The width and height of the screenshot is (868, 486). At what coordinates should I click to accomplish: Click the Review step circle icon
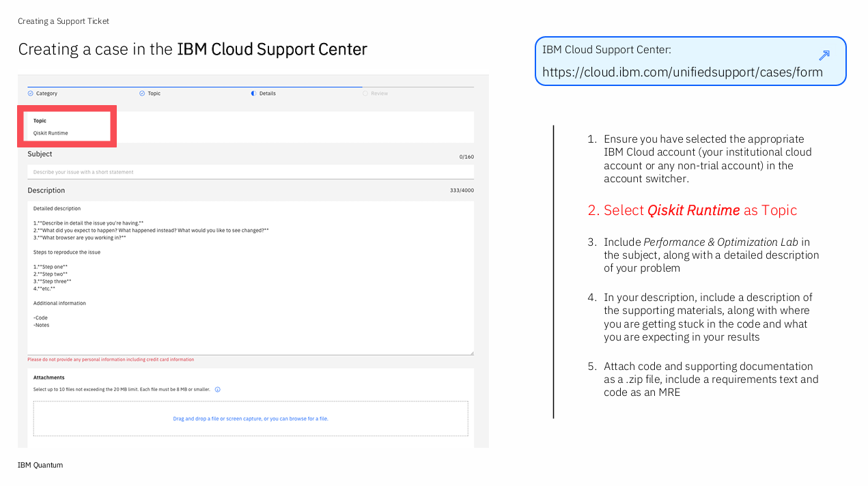pos(365,94)
